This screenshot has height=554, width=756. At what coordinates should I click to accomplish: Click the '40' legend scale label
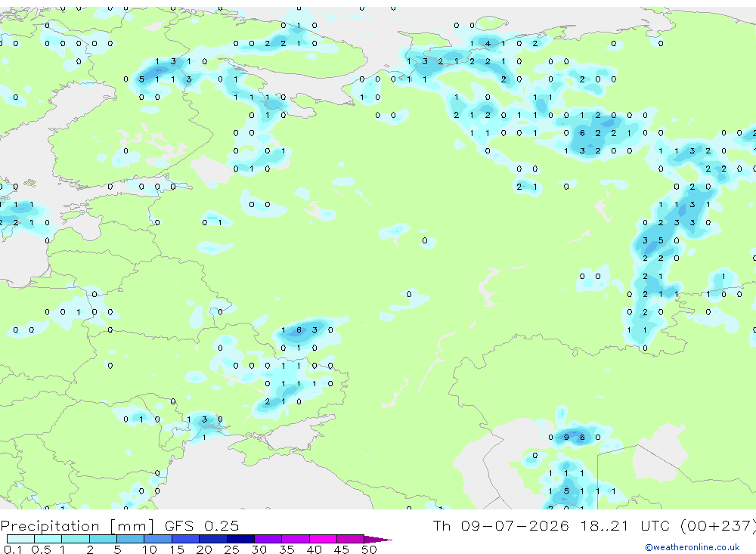314,549
